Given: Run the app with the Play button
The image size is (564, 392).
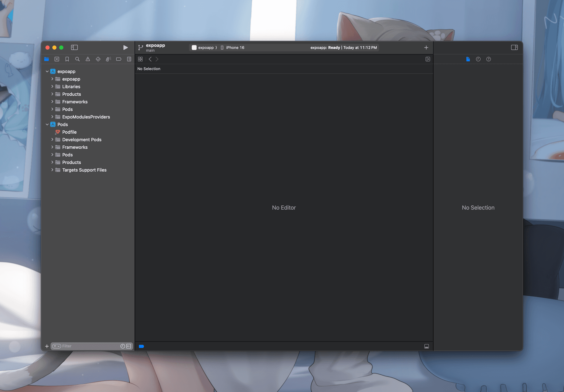Looking at the screenshot, I should point(125,47).
